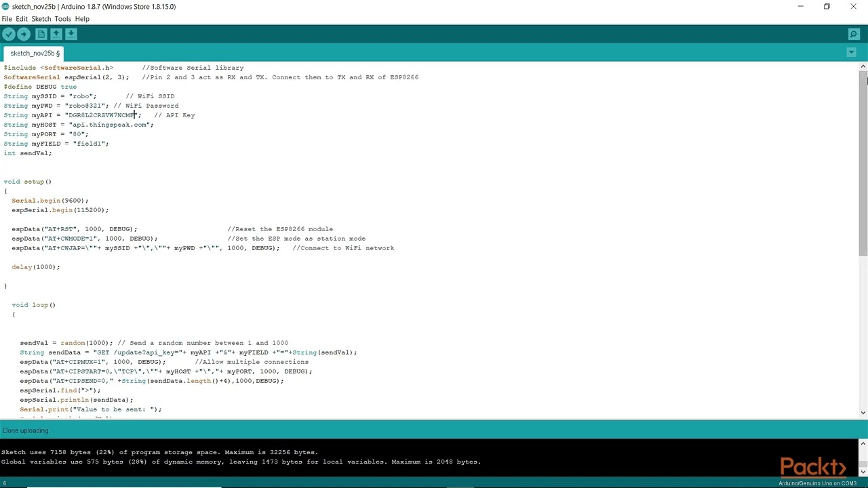Click the espData "AT+CIPSEND=0," line
Screen dimensions: 868x488
tap(152, 381)
